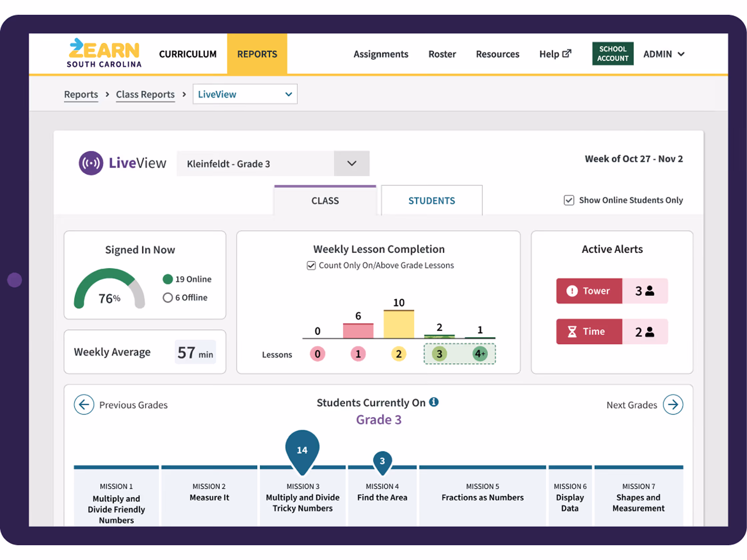The width and height of the screenshot is (747, 560).
Task: Go to Assignments
Action: 381,54
